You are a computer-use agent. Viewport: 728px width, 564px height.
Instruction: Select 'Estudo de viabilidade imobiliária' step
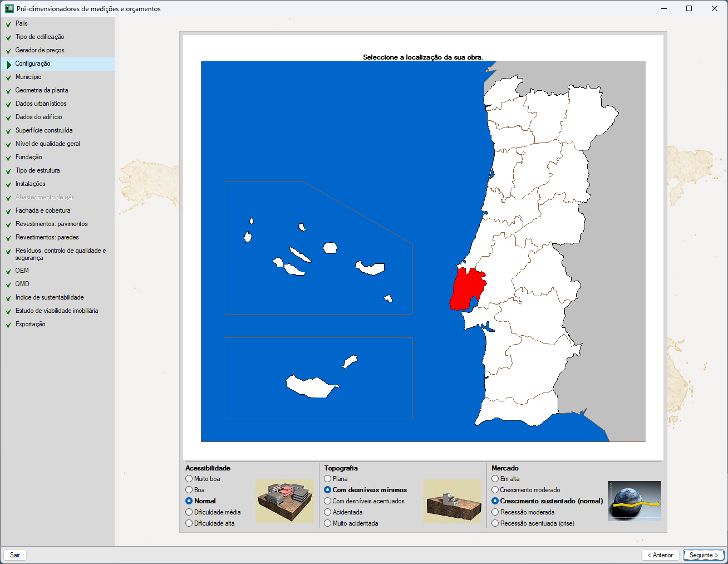pyautogui.click(x=56, y=311)
